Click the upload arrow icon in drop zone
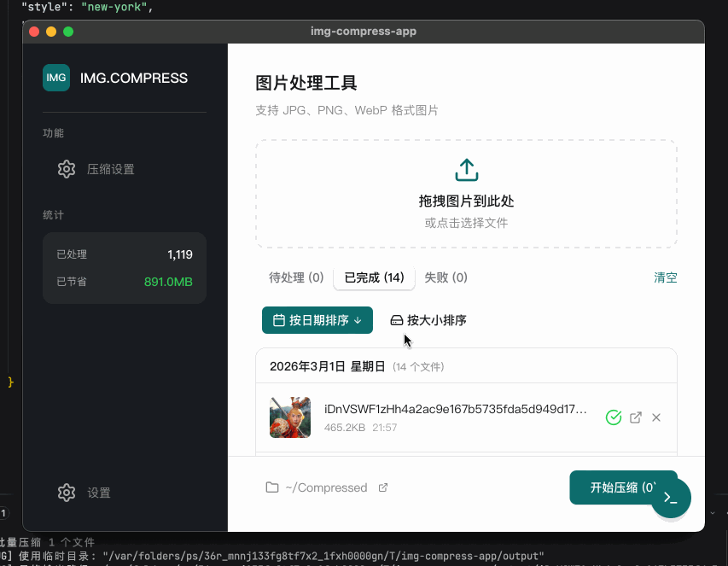The image size is (728, 566). pyautogui.click(x=466, y=169)
